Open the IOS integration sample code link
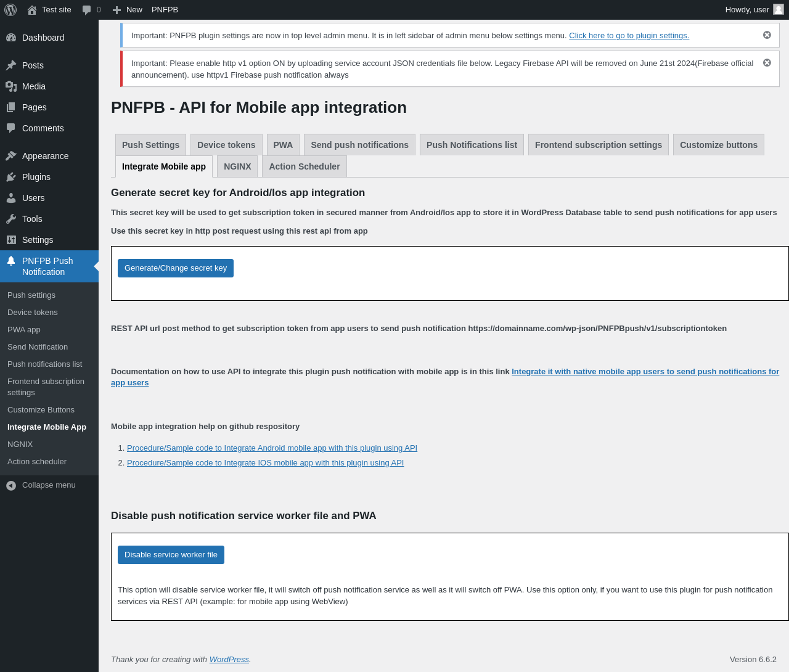This screenshot has height=672, width=789. [x=265, y=463]
